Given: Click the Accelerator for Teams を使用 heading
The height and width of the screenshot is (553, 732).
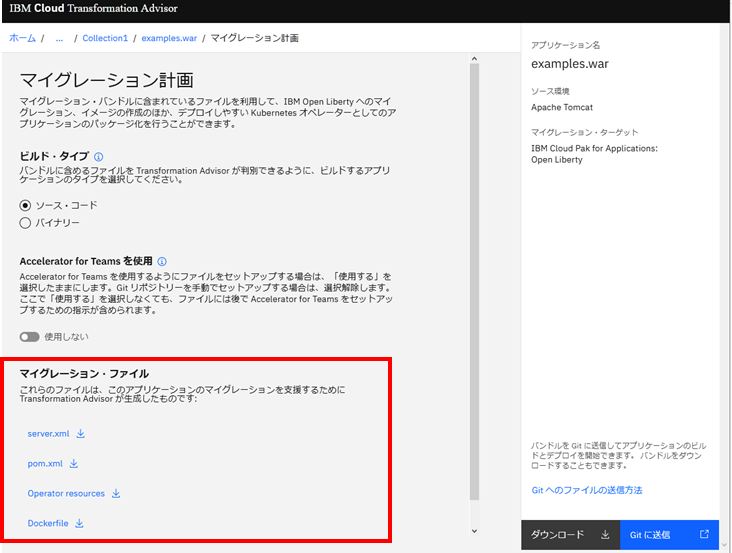Looking at the screenshot, I should tap(86, 261).
